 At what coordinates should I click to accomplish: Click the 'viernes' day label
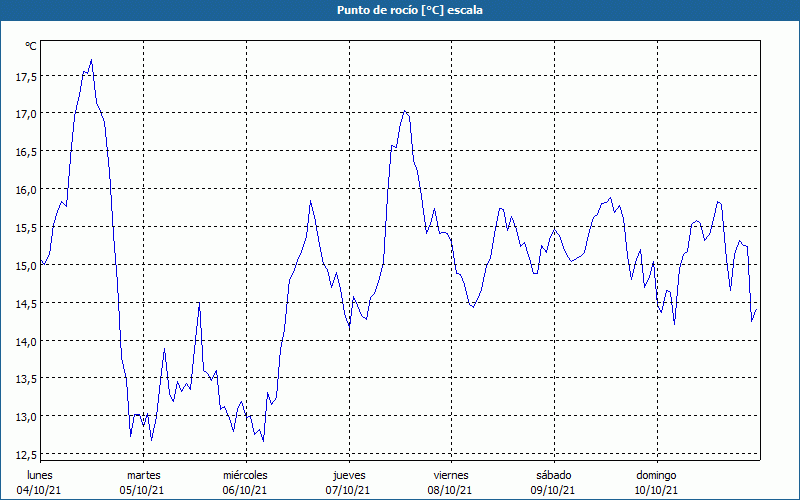[x=451, y=475]
